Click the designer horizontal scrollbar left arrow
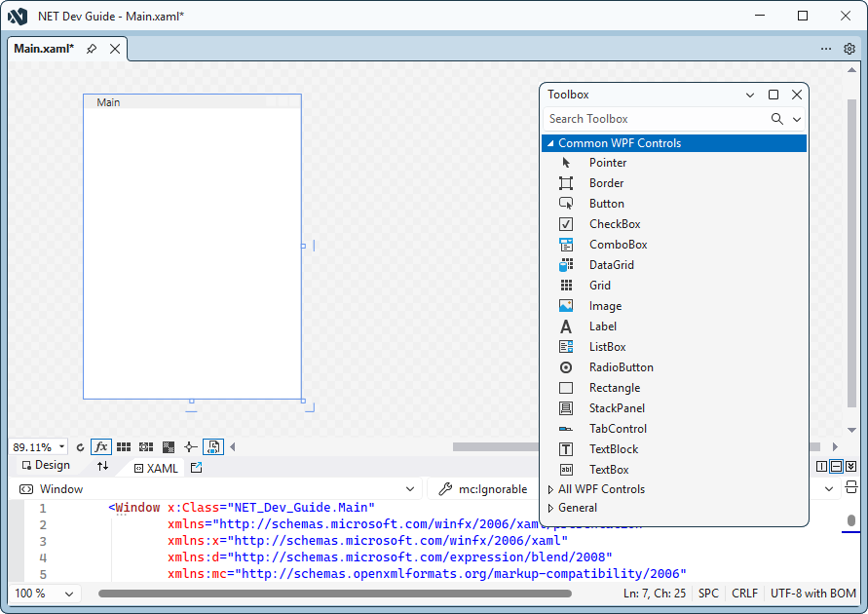The width and height of the screenshot is (868, 614). 233,446
